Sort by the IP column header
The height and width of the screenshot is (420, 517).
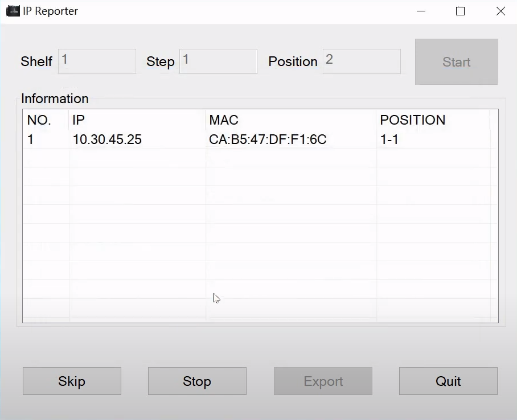[x=79, y=120]
